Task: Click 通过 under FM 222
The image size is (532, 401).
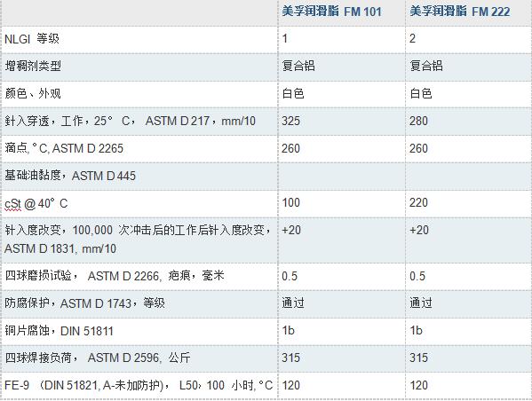Action: click(x=421, y=303)
